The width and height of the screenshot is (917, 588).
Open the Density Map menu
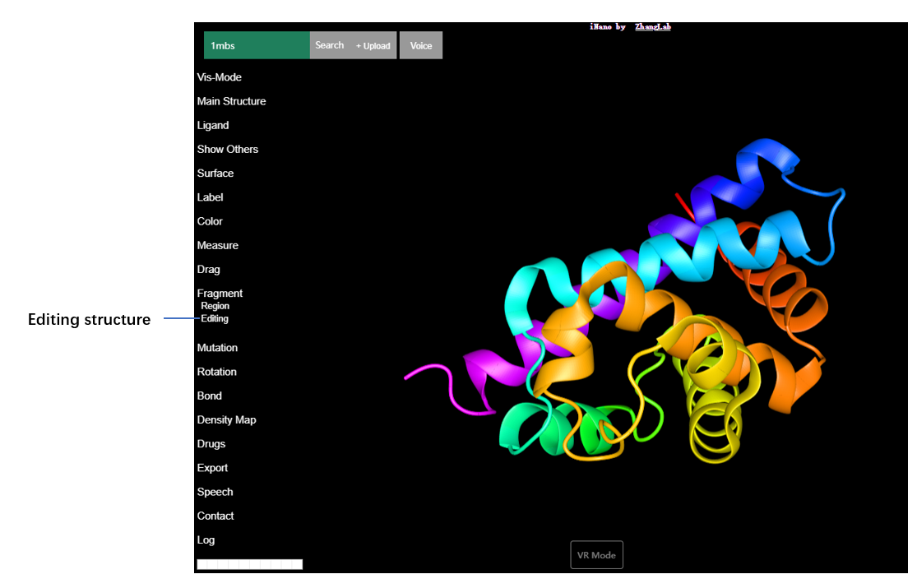226,419
